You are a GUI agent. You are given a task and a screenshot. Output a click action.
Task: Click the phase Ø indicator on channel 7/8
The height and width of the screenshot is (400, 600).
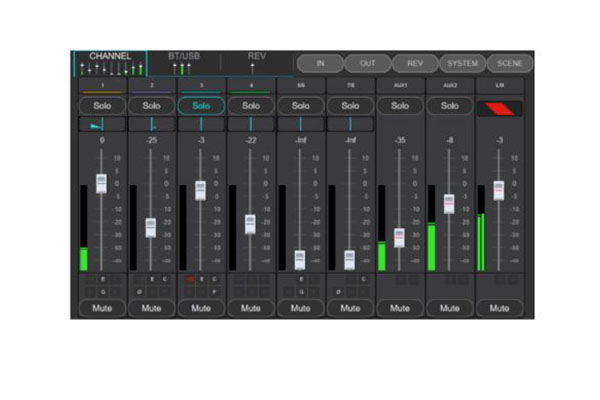click(338, 292)
